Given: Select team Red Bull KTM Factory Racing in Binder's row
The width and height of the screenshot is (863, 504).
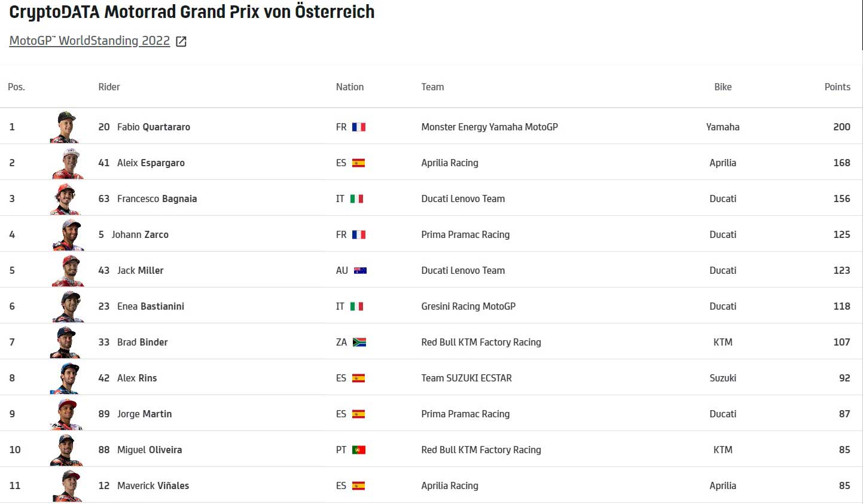Looking at the screenshot, I should [x=481, y=342].
